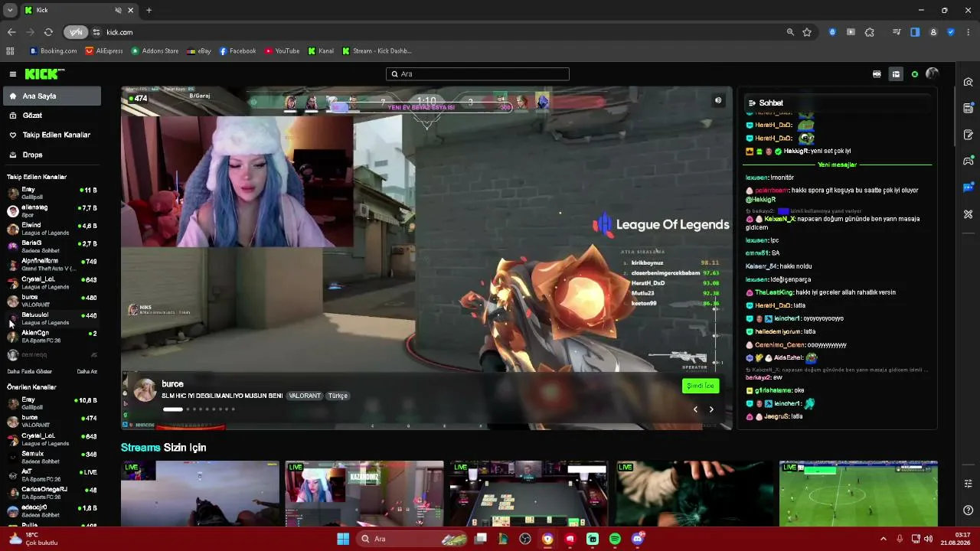Viewport: 980px width, 551px height.
Task: Open followed channel Alpnfinaliform
Action: coord(51,265)
